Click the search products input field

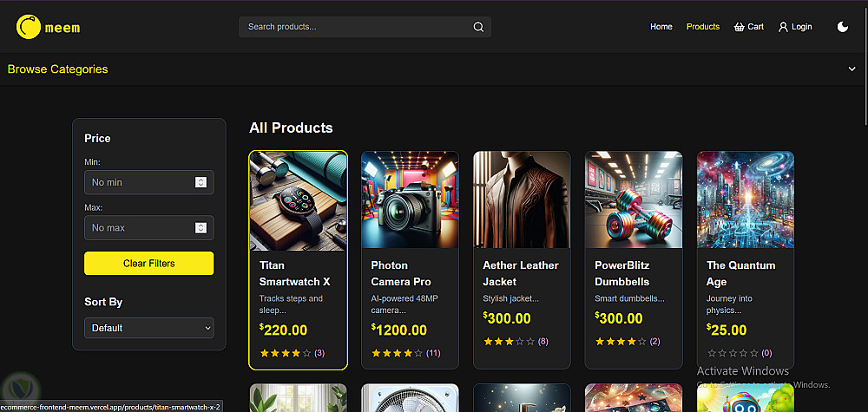[x=356, y=27]
